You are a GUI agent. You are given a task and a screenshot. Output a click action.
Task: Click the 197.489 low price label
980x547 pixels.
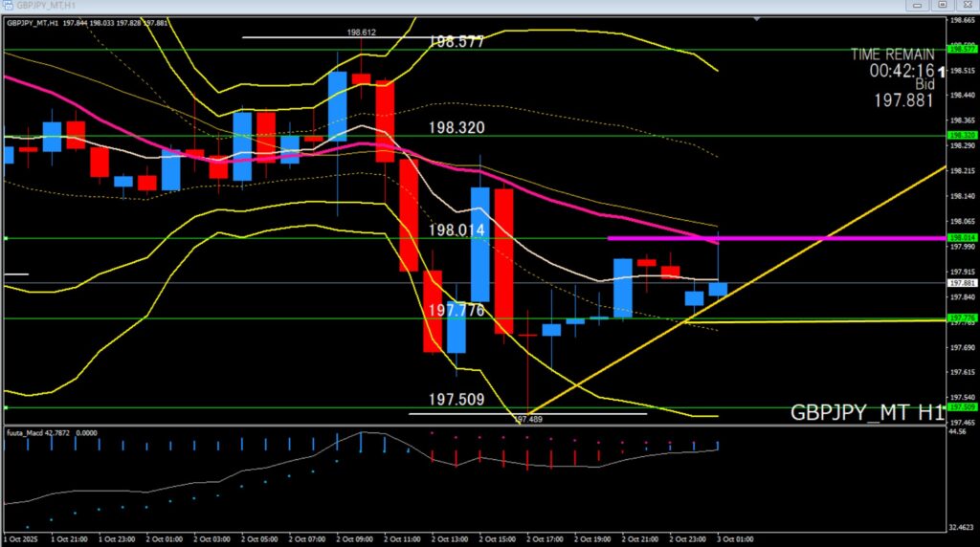tap(527, 419)
